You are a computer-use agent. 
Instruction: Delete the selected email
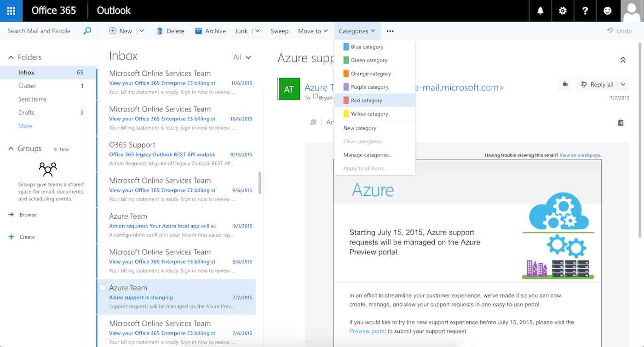170,31
